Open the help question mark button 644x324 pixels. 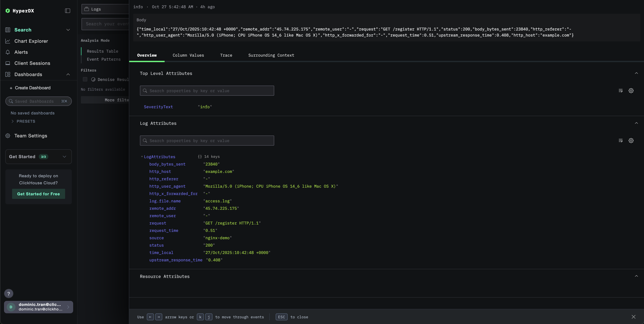[9, 294]
